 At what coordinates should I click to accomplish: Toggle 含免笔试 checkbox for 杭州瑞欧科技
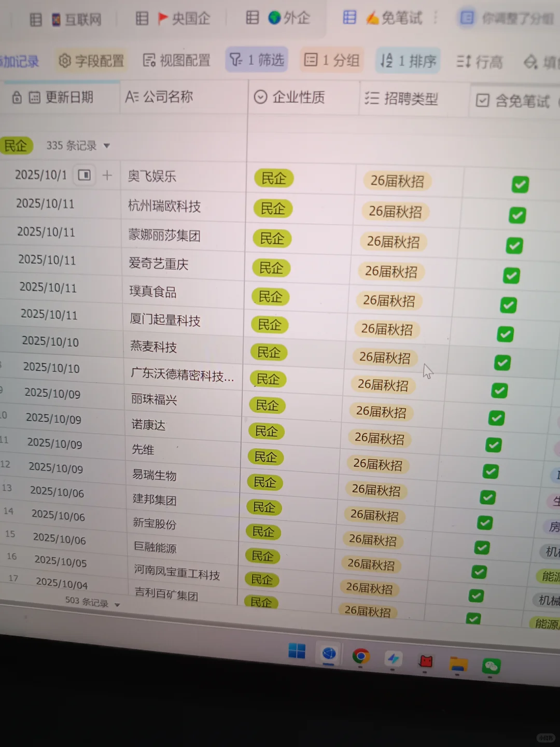[x=517, y=215]
